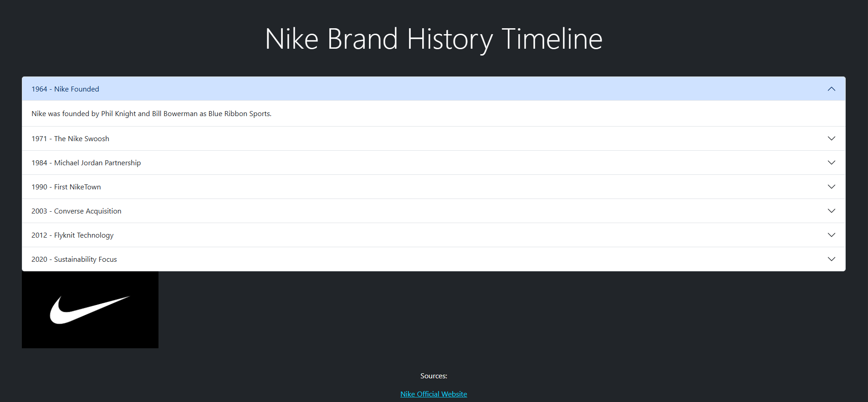Viewport: 868px width, 402px height.
Task: Click chevron icon for 2003 Converse Acquisition
Action: click(x=831, y=211)
